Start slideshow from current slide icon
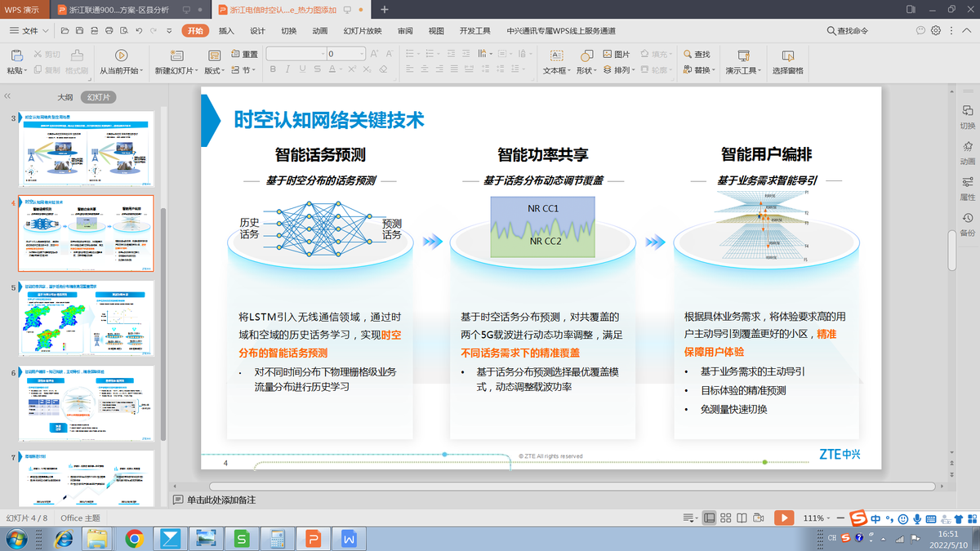This screenshot has width=980, height=551. (x=121, y=56)
